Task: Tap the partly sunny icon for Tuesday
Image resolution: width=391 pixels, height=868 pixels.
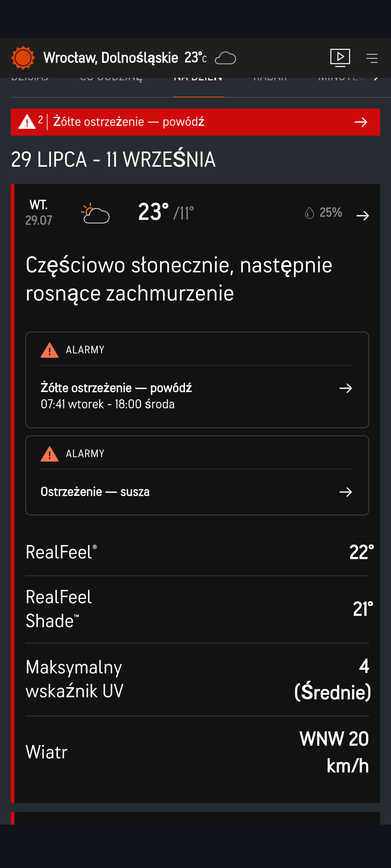Action: tap(95, 213)
